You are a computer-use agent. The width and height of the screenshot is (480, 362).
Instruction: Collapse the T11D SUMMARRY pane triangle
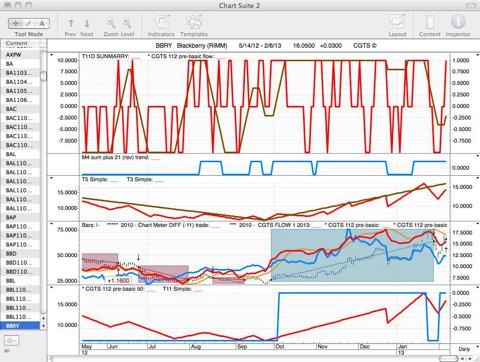(51, 55)
